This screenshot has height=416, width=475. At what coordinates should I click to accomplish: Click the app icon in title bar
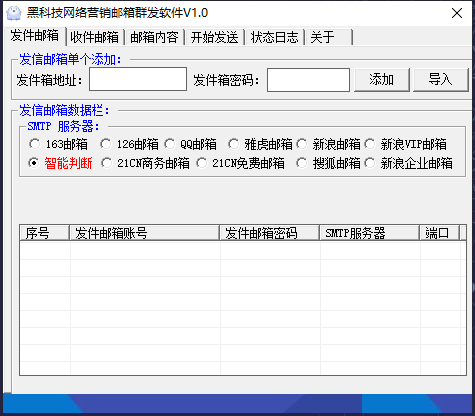click(x=14, y=13)
